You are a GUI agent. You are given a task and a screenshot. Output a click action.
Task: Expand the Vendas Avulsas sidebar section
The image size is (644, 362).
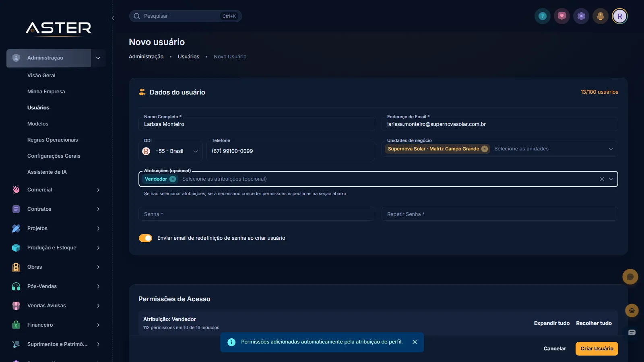coord(98,306)
